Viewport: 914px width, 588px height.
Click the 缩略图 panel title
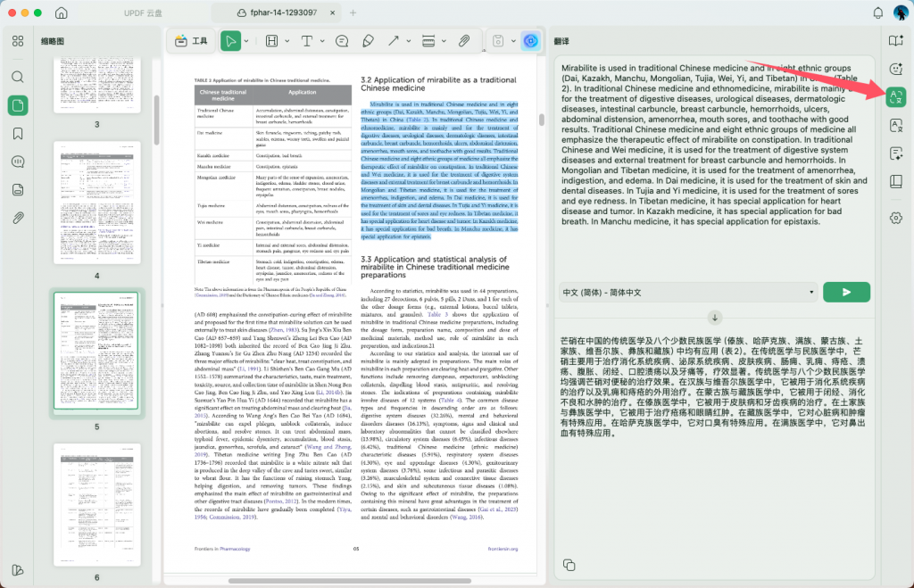53,41
